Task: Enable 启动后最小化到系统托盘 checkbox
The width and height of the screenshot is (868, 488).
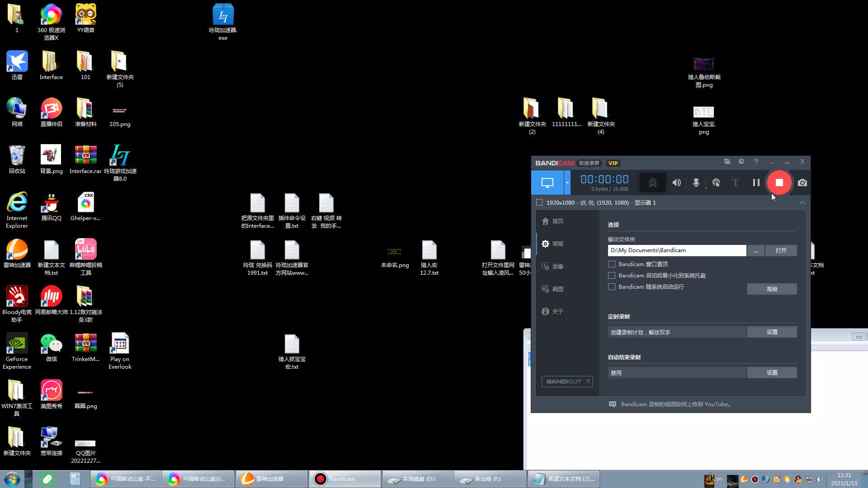Action: (612, 275)
